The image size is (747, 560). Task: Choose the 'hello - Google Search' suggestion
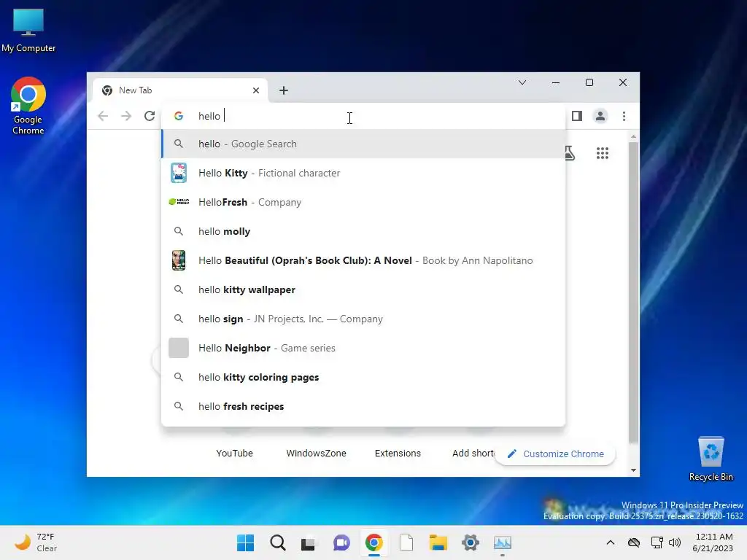(363, 144)
